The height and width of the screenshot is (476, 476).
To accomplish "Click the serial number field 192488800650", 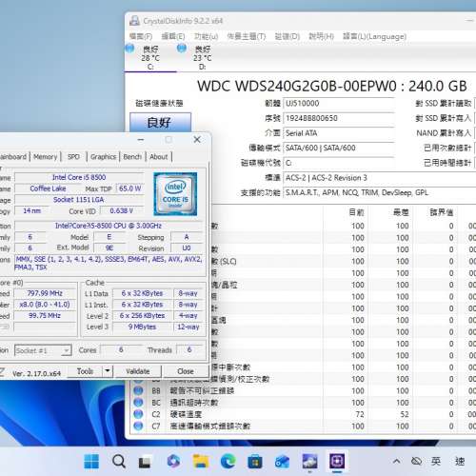I will [x=339, y=118].
